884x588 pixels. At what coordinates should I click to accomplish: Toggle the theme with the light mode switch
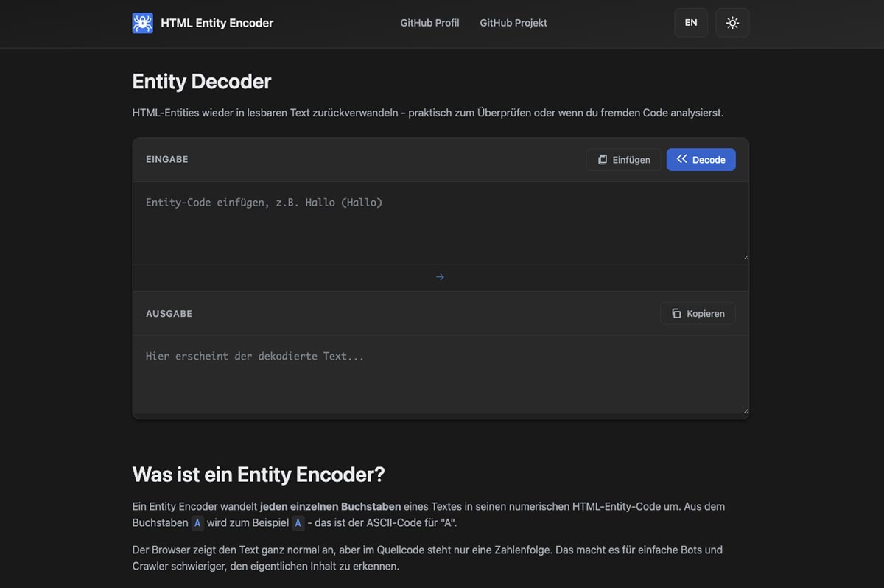coord(732,23)
